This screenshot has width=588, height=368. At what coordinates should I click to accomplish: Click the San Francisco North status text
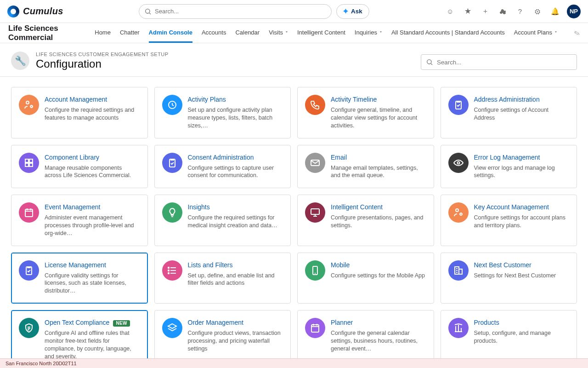pos(41,363)
